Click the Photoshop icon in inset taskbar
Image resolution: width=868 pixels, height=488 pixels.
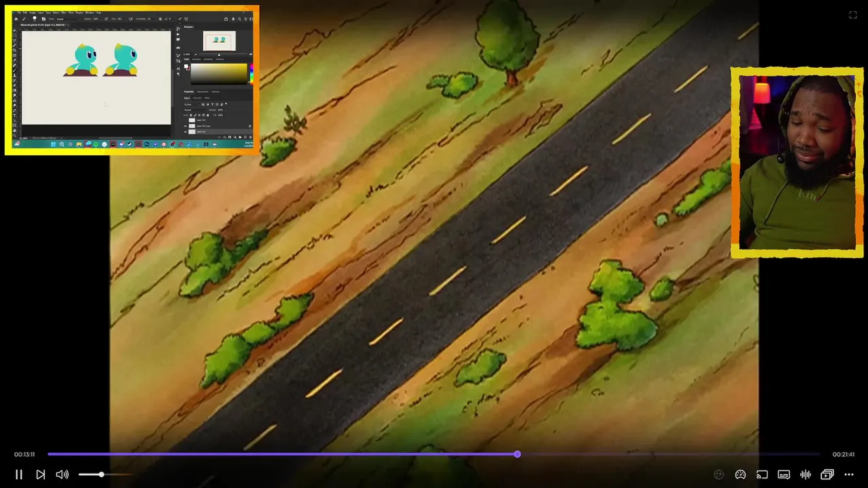click(146, 144)
